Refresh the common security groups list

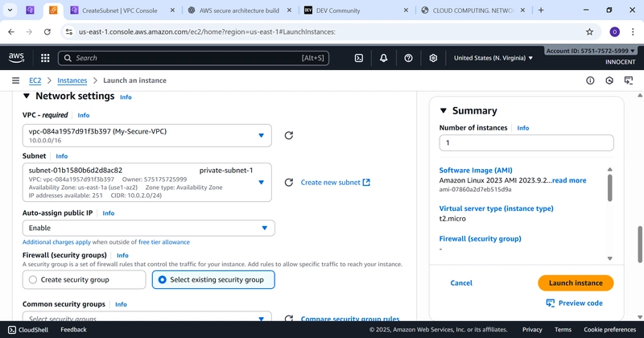click(x=289, y=319)
